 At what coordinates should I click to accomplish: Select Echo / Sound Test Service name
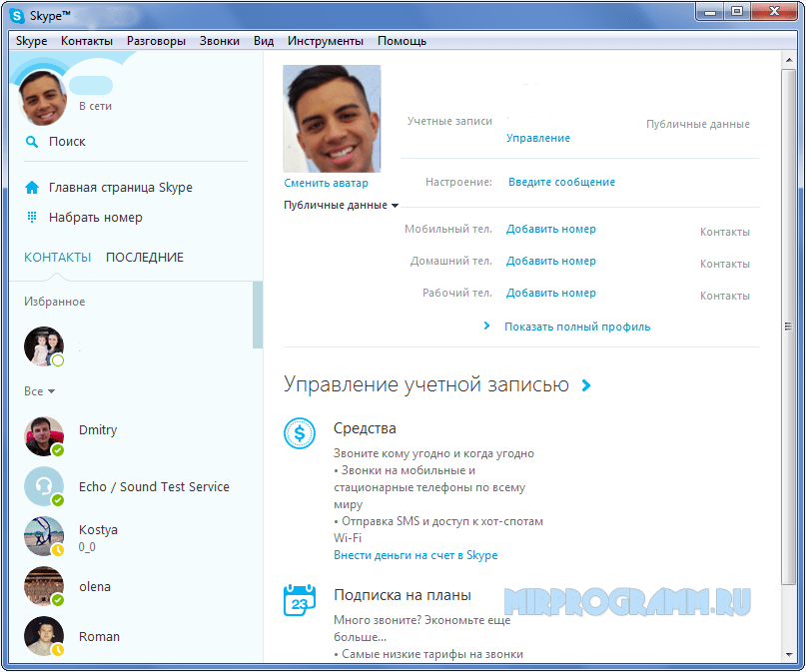pos(154,487)
